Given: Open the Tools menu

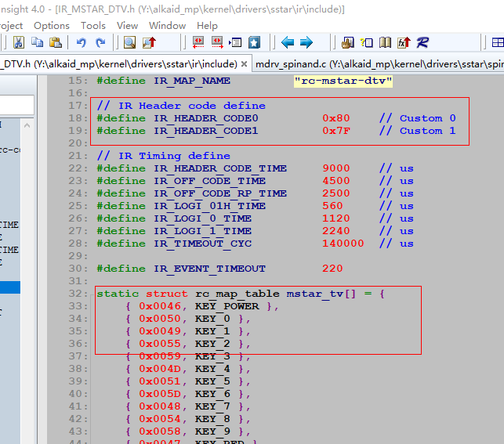Looking at the screenshot, I should [93, 25].
